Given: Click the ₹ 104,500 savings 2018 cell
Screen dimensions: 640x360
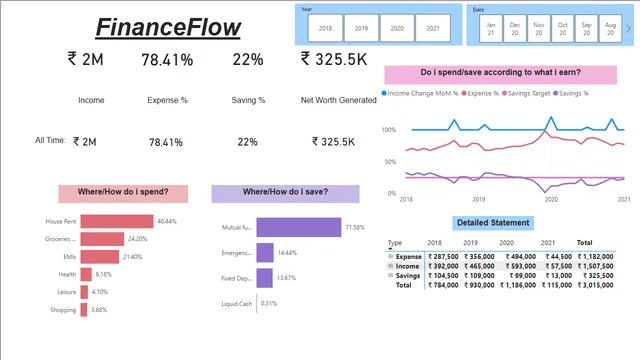Looking at the screenshot, I should tap(443, 276).
